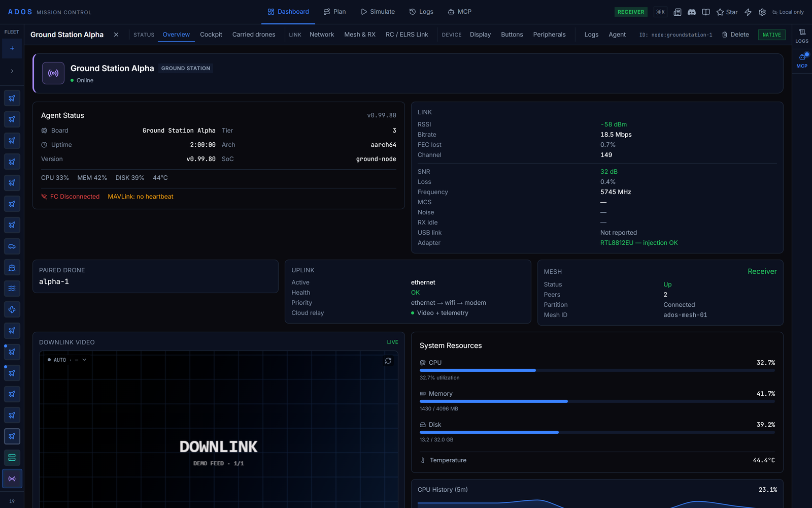
Task: Open the Mesh & RX tab
Action: pyautogui.click(x=360, y=35)
